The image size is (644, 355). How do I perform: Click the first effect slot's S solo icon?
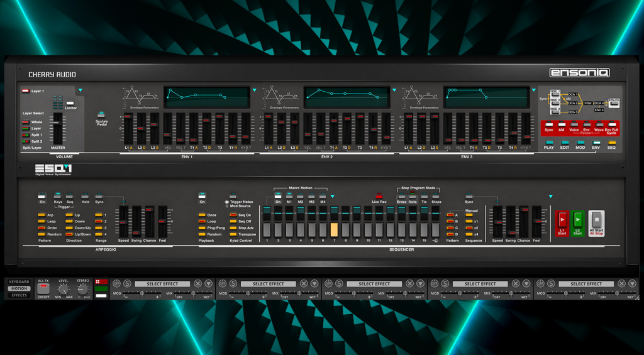127,283
